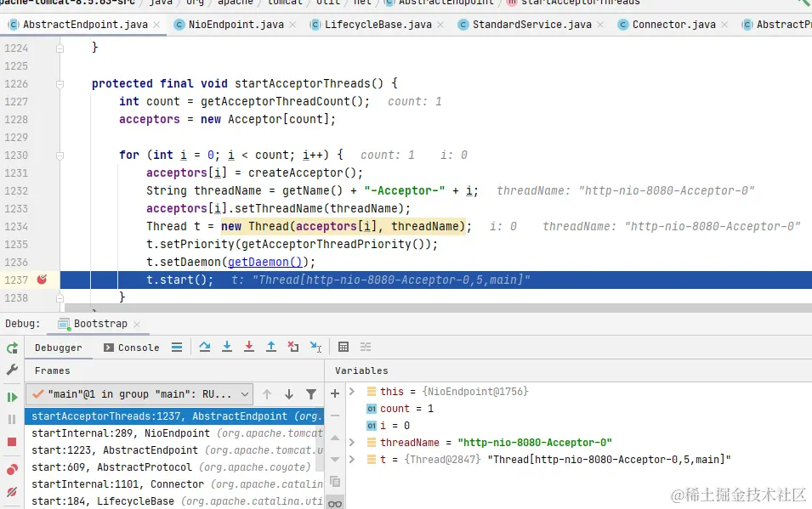Expand the 'this' NioEndpoint variable
The image size is (812, 509).
point(352,392)
